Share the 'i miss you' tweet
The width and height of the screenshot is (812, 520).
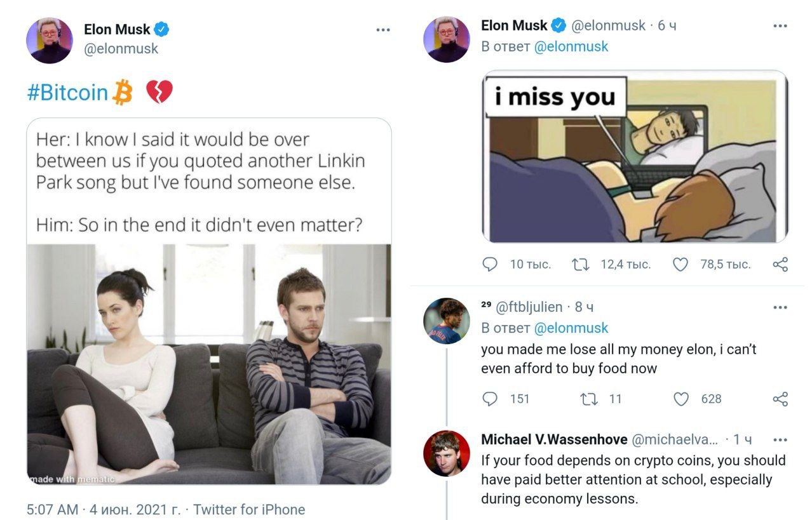[x=780, y=264]
